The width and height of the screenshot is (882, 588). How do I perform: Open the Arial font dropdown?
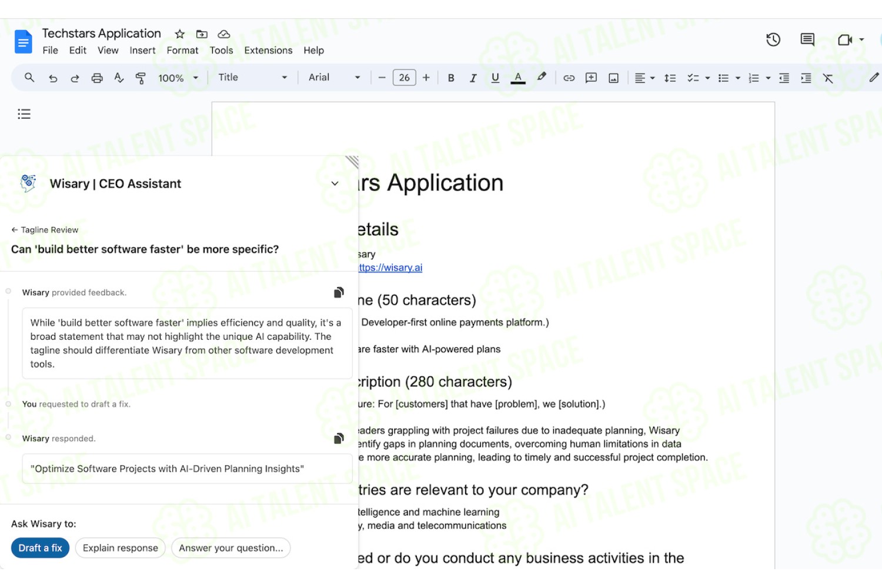point(334,77)
